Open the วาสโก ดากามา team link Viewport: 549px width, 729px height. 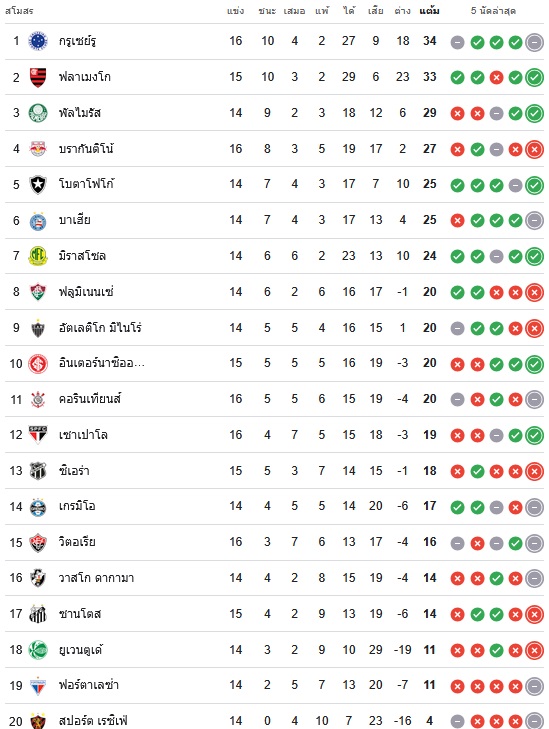(96, 578)
